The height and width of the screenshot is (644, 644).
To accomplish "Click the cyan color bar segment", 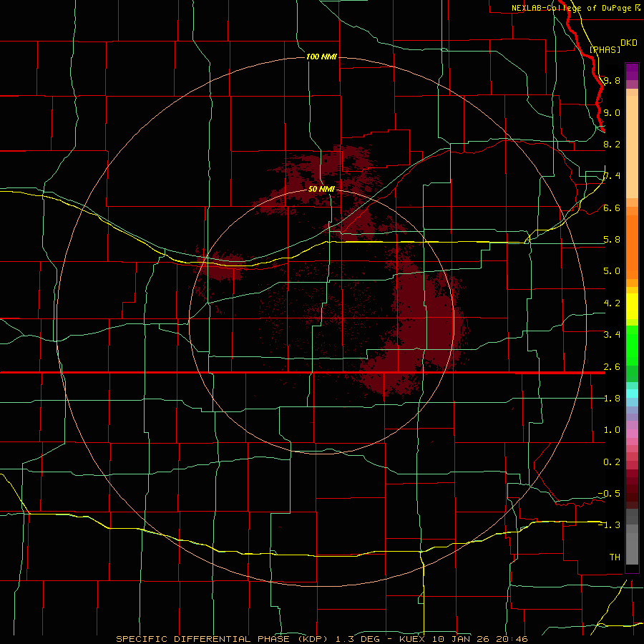I will (632, 394).
